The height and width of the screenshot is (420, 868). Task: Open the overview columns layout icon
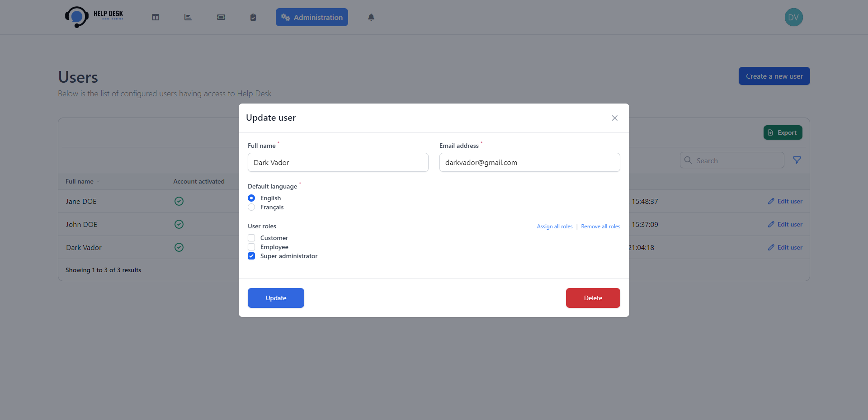click(x=156, y=17)
